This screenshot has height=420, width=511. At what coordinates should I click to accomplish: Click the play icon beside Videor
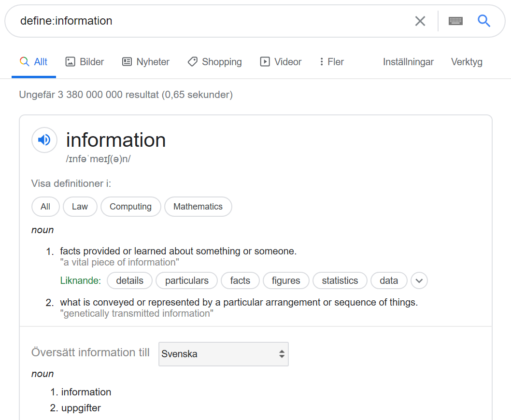(265, 62)
